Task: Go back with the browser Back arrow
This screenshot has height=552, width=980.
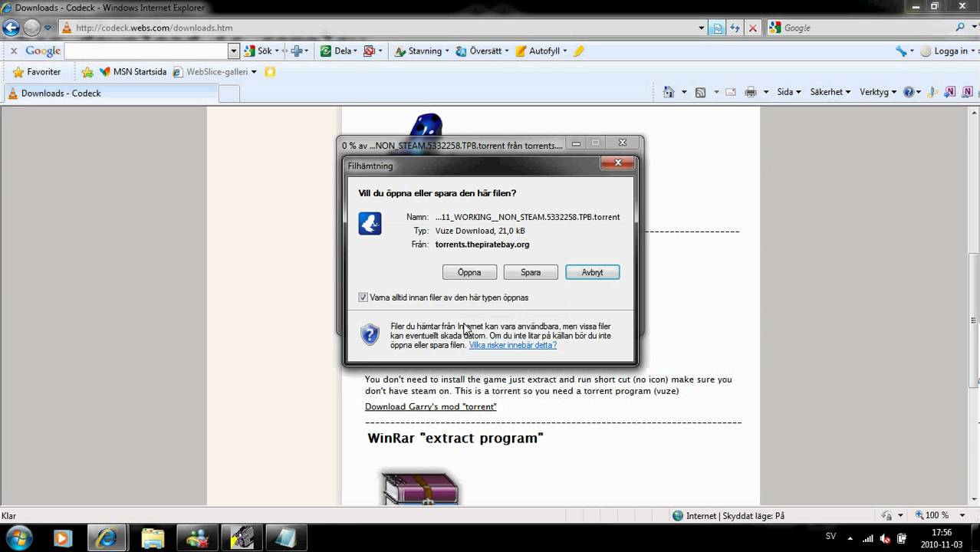Action: tap(11, 28)
